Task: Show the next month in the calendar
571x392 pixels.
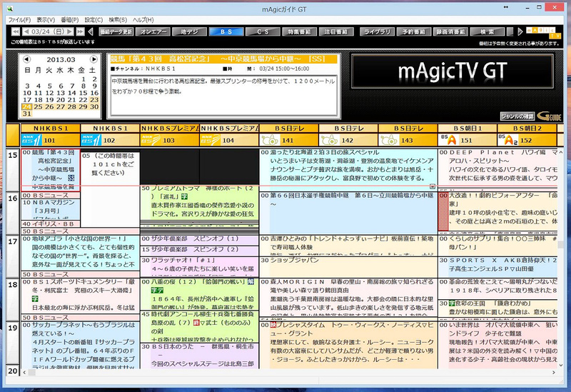Action: coord(94,59)
